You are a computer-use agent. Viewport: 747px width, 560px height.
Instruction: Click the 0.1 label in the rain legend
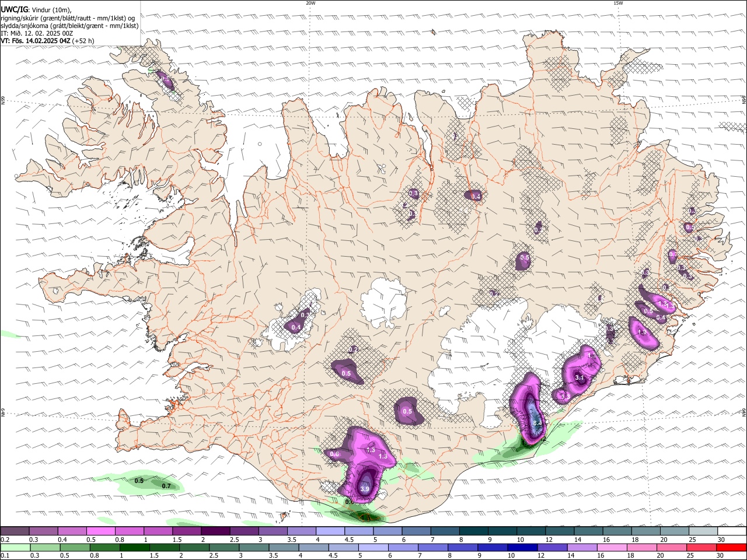point(5,556)
